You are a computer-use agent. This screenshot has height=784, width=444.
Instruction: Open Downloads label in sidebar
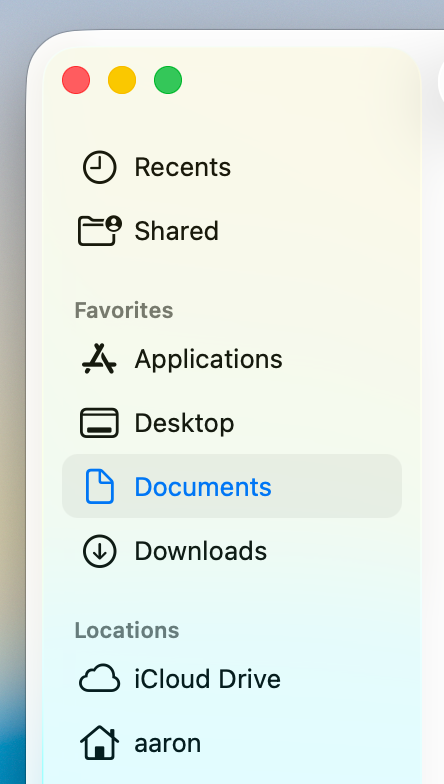tap(200, 550)
